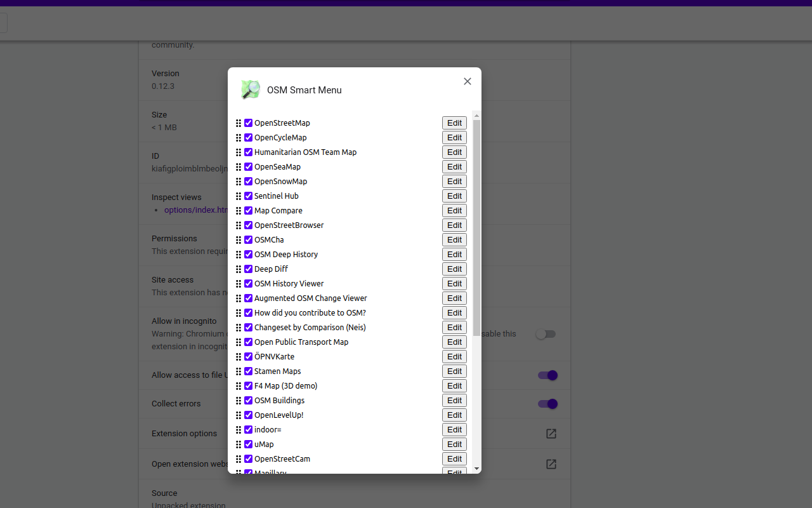The image size is (812, 508).
Task: Grab the drag handle beside OSM History Viewer
Action: [239, 284]
